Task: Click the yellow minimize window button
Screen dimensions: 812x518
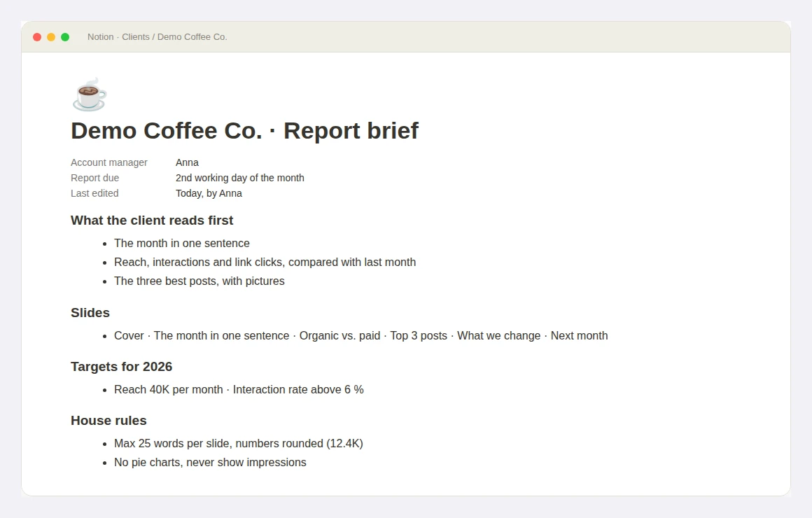Action: [x=51, y=37]
